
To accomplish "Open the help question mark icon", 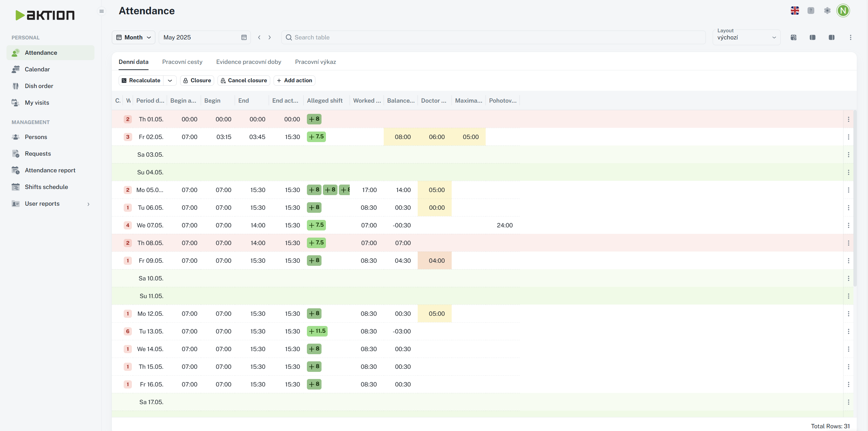I will (811, 11).
